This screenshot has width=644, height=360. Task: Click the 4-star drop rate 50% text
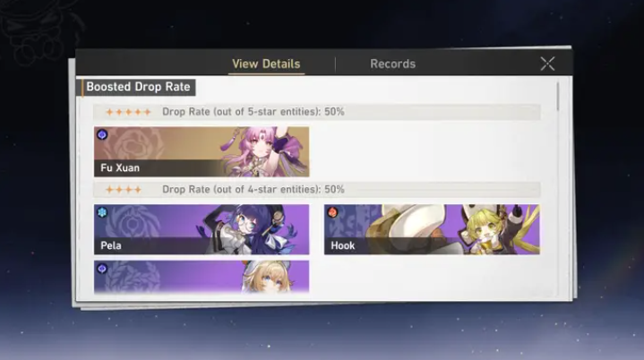[x=253, y=190]
